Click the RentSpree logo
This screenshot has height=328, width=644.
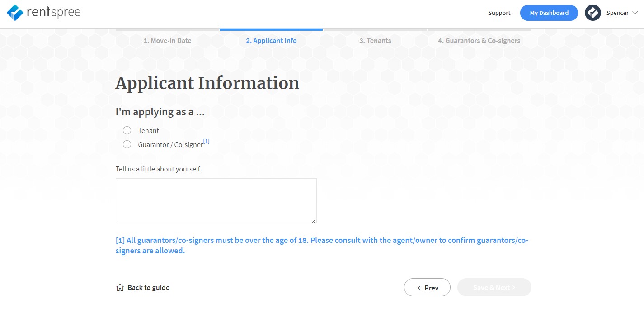coord(44,13)
